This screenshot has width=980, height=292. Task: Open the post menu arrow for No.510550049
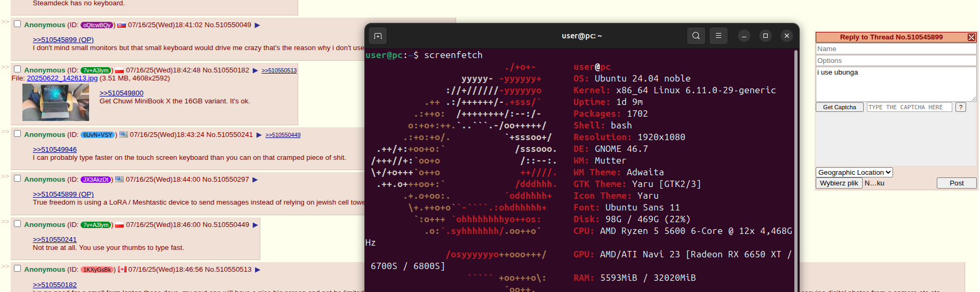[257, 25]
